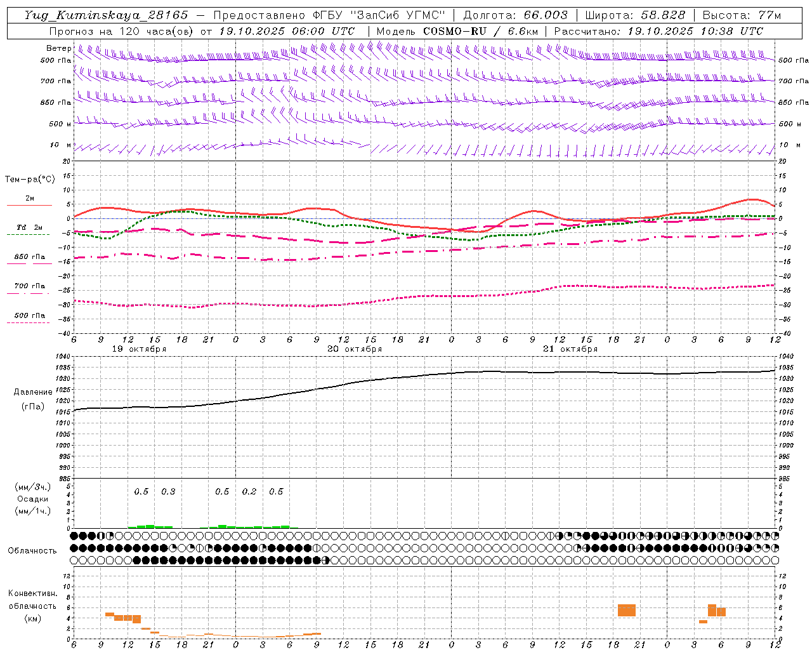
Task: Click the (мм/3ч.) precipitation unit label
Action: [32, 487]
